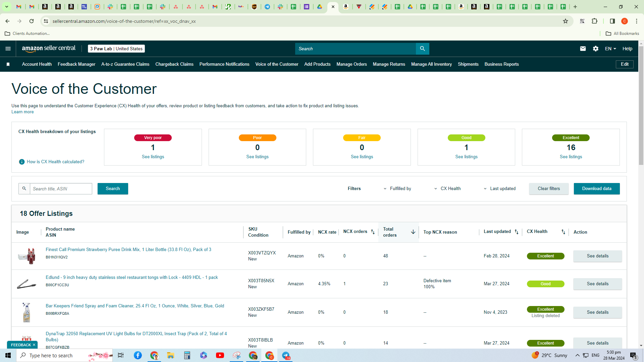See details for Strawberry Puree Drink Mix
644x362 pixels.
(598, 256)
